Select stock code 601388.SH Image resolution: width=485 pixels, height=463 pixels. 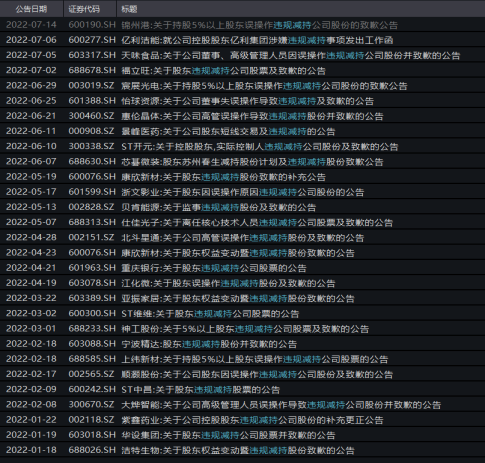pyautogui.click(x=92, y=101)
